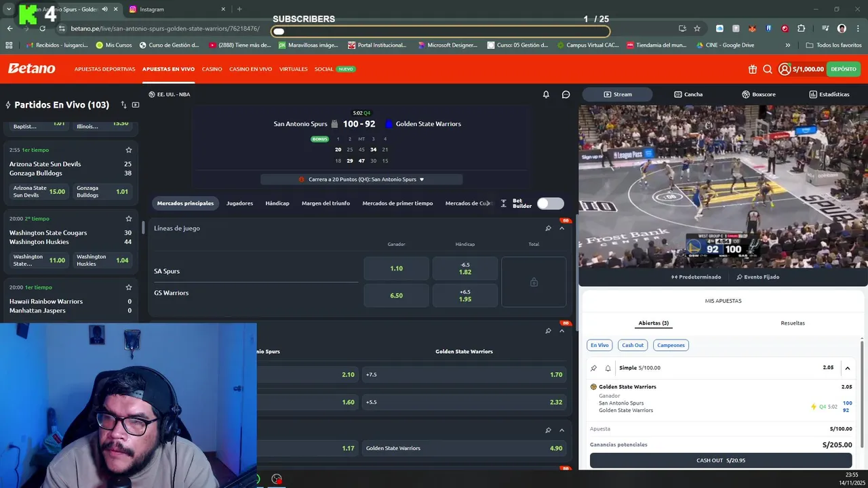Reload the page in browser toolbar
This screenshot has height=488, width=868.
pos(42,28)
